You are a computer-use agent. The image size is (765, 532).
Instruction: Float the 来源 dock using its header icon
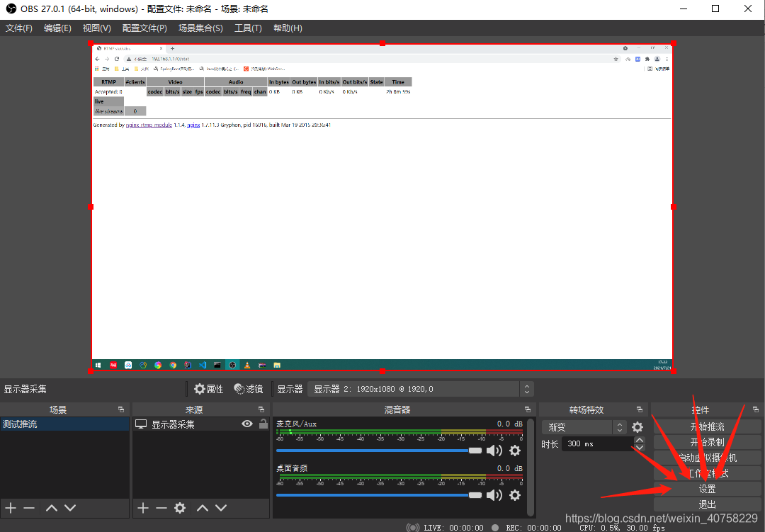261,409
